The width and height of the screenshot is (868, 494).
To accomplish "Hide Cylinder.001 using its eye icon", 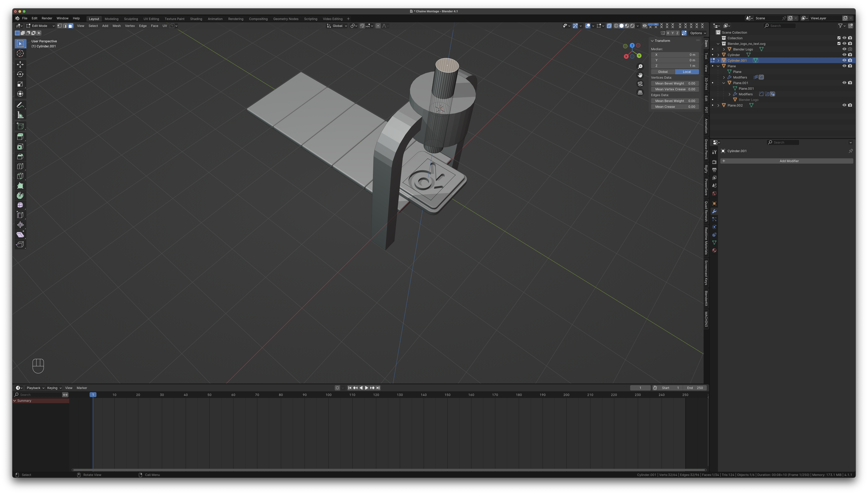I will click(844, 60).
